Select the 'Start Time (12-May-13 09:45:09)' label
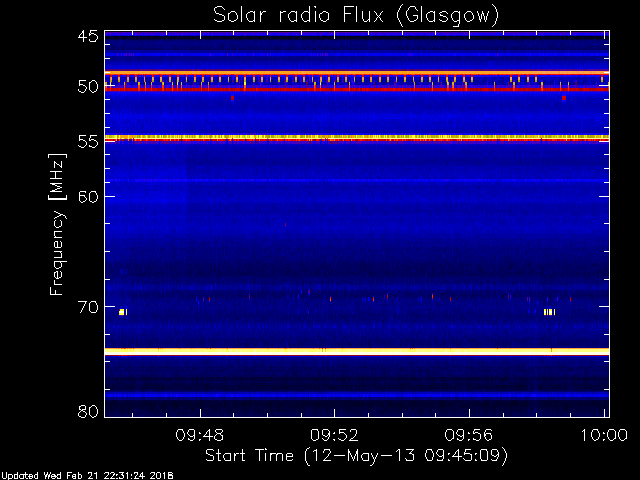The width and height of the screenshot is (640, 480). coord(356,456)
